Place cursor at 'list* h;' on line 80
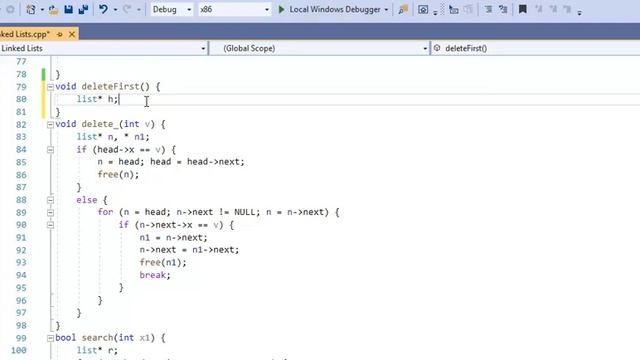The image size is (640, 360). click(97, 99)
